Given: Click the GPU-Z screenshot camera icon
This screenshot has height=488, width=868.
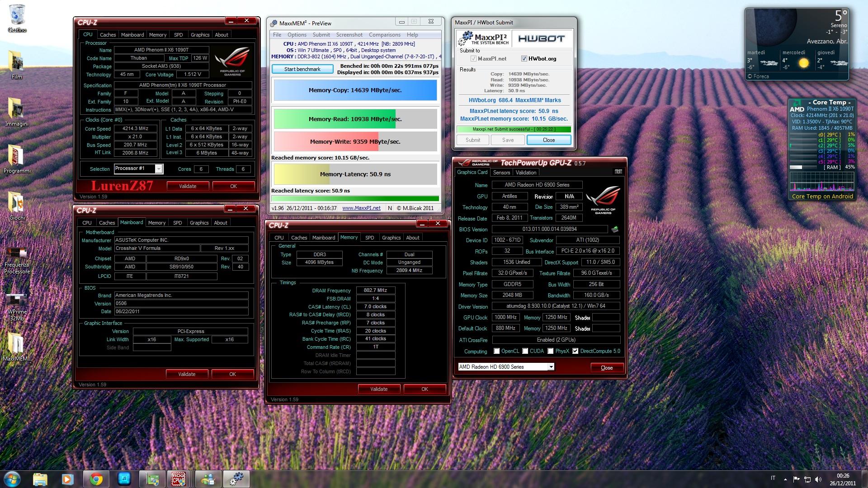Looking at the screenshot, I should 618,172.
